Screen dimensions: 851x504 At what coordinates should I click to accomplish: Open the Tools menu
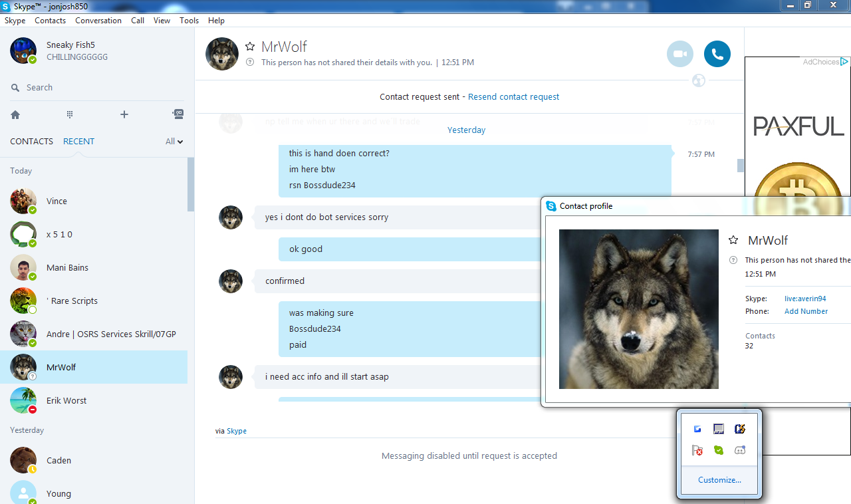[189, 21]
